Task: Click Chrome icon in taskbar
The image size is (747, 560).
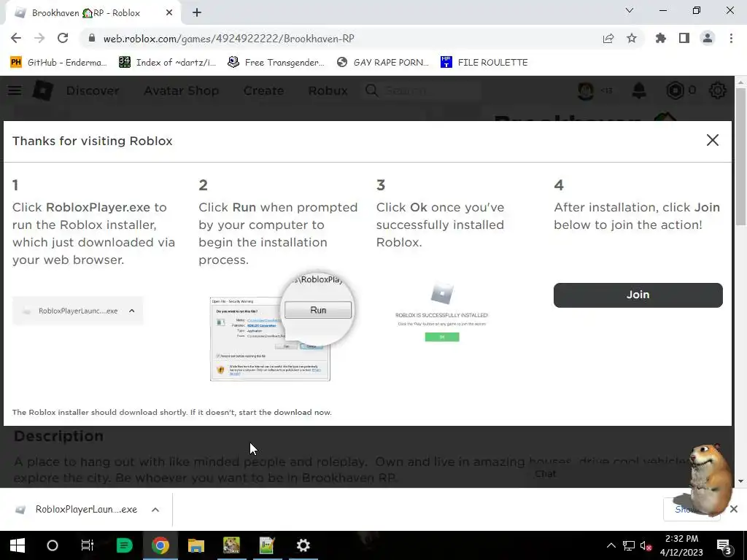Action: pyautogui.click(x=160, y=545)
